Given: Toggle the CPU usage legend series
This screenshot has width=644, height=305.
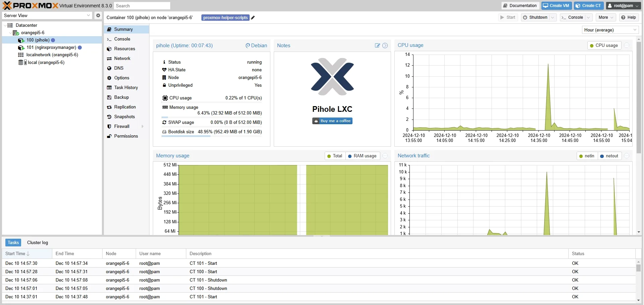Looking at the screenshot, I should (x=604, y=46).
